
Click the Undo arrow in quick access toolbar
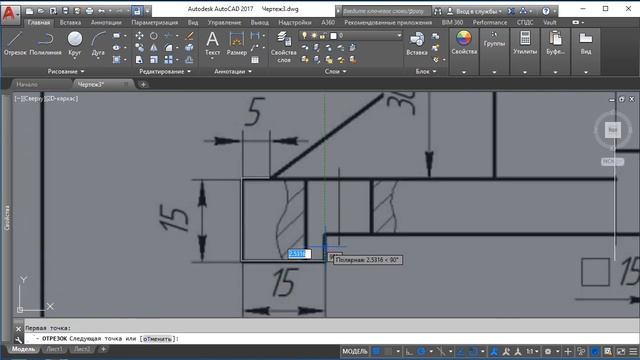click(101, 11)
